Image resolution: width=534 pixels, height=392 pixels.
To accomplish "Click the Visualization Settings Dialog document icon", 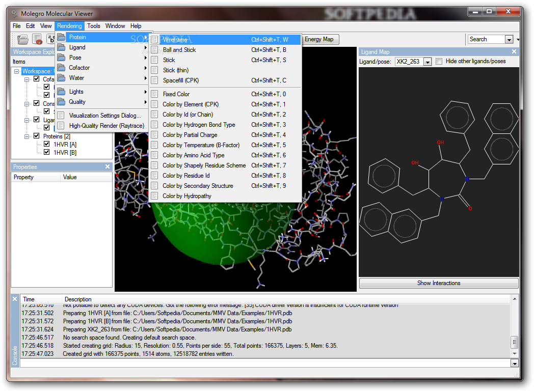I will point(61,116).
